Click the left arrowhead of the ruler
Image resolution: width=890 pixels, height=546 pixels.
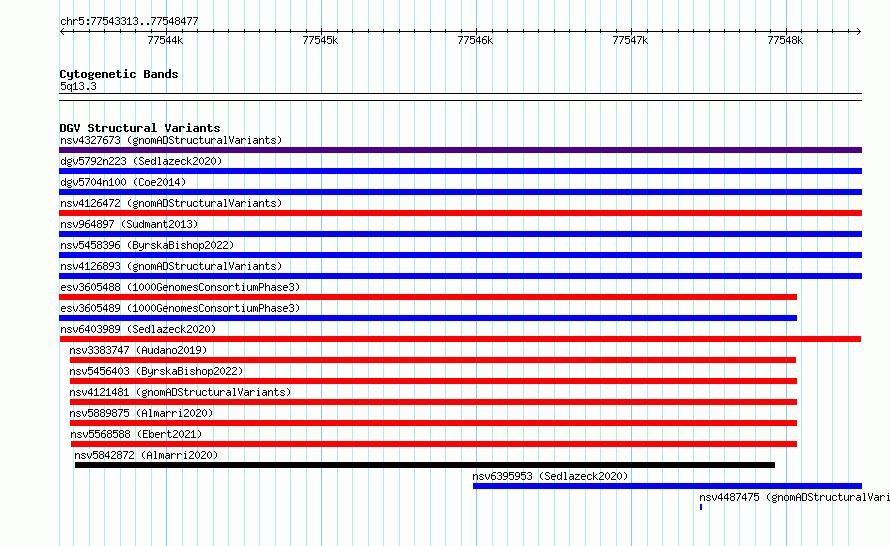click(62, 31)
